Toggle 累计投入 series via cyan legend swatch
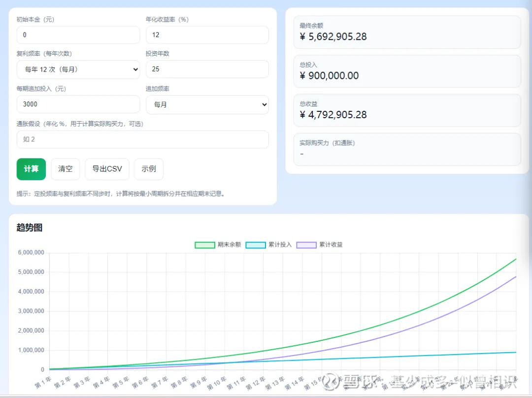The image size is (532, 398). pyautogui.click(x=255, y=245)
